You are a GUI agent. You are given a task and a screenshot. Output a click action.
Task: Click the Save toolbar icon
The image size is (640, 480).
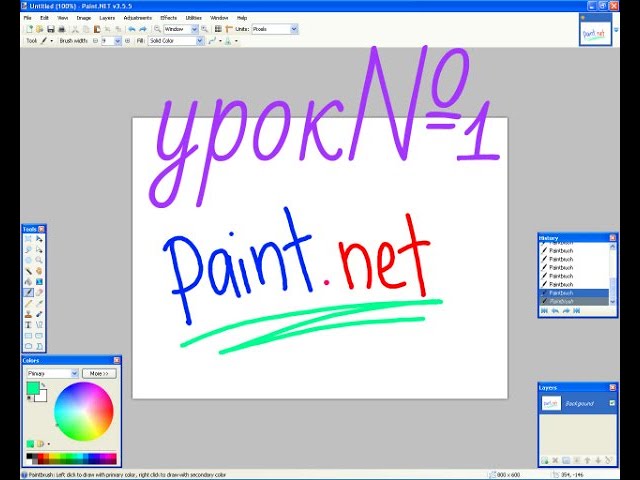(51, 29)
